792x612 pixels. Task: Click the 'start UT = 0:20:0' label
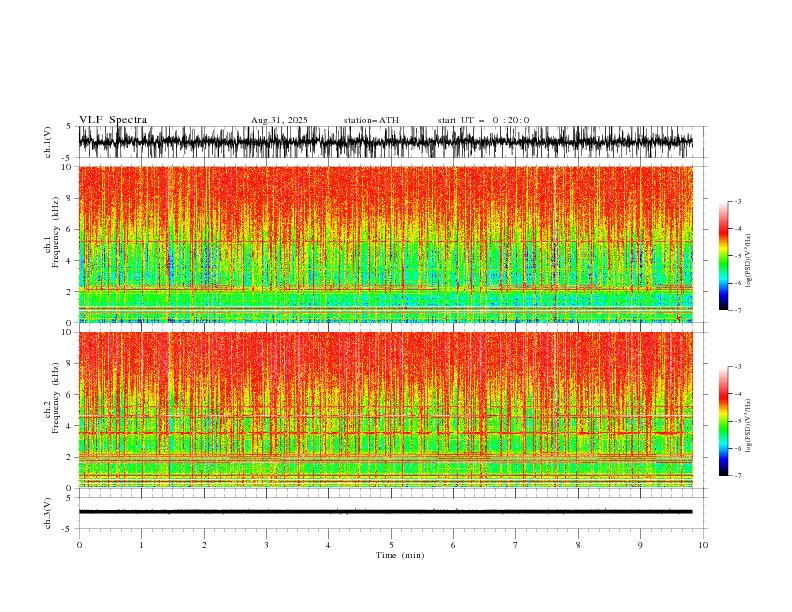tap(483, 120)
